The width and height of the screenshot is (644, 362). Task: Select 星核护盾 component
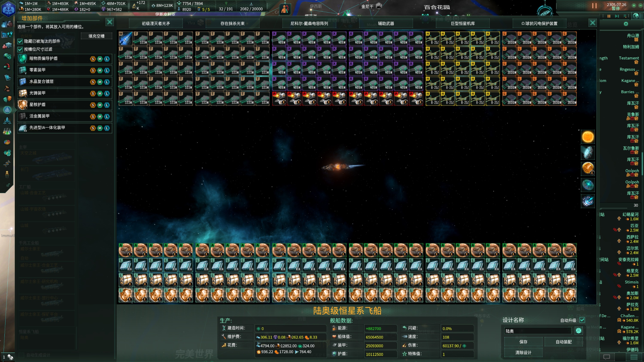pos(64,105)
